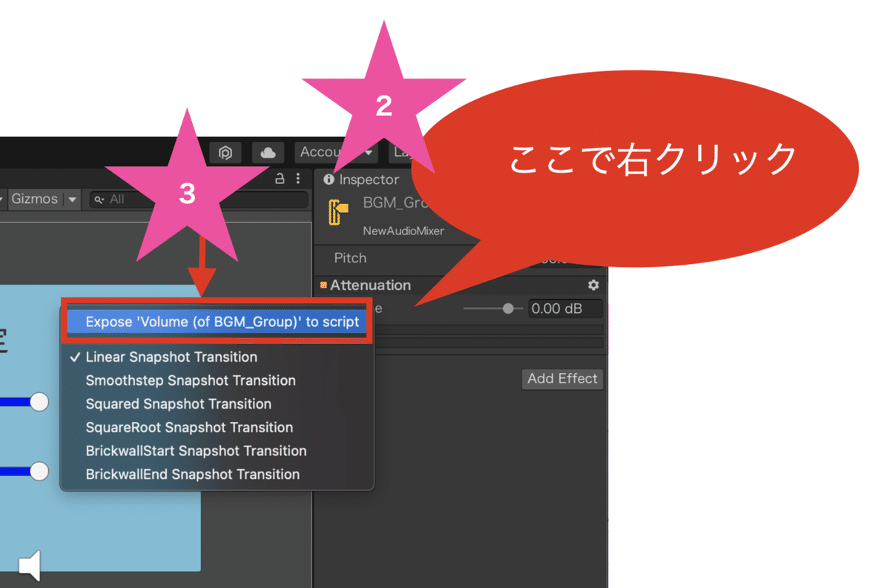Toggle the Gizmos button
The height and width of the screenshot is (588, 890).
click(x=34, y=199)
